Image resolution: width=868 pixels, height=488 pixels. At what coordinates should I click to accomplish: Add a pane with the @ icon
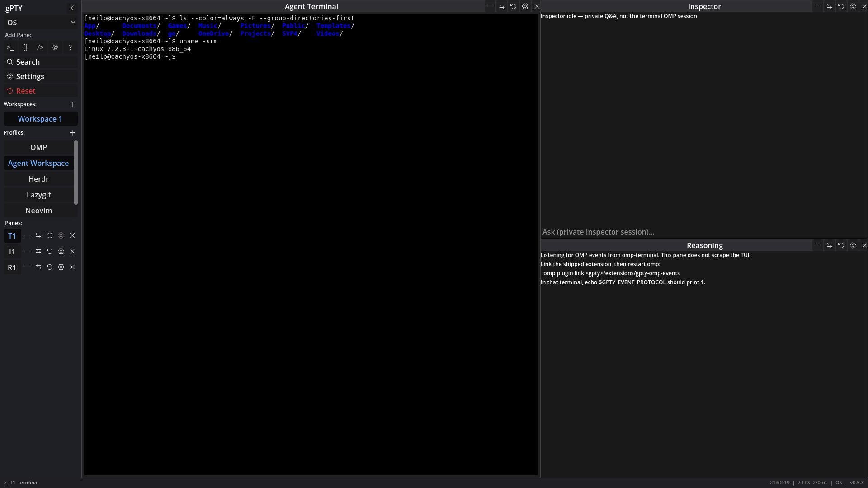[x=55, y=47]
